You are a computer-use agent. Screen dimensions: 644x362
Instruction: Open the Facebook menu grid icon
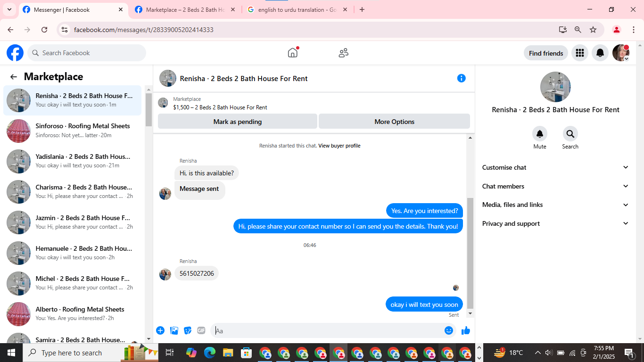click(580, 53)
